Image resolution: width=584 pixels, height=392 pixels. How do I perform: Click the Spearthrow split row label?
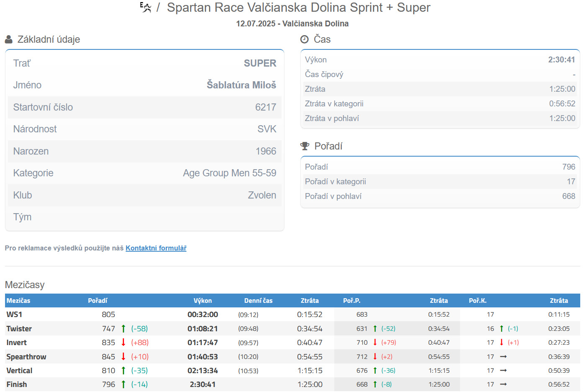coord(26,357)
